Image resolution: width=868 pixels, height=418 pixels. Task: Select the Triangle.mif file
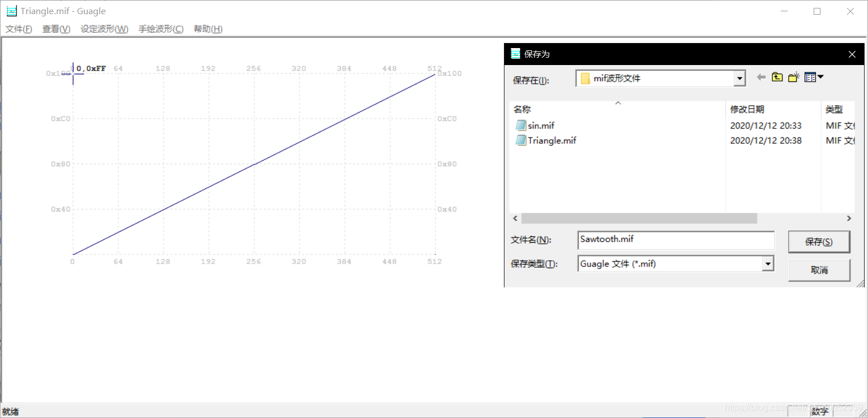[x=551, y=140]
